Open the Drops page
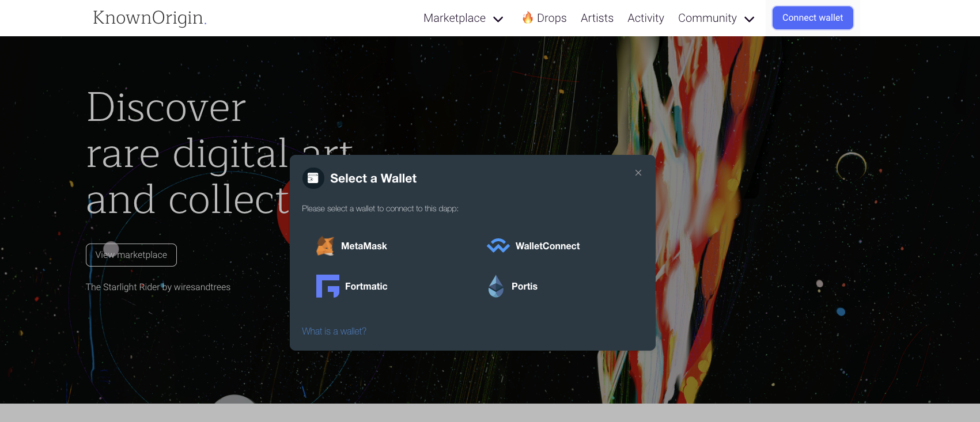Image resolution: width=980 pixels, height=422 pixels. pos(551,18)
